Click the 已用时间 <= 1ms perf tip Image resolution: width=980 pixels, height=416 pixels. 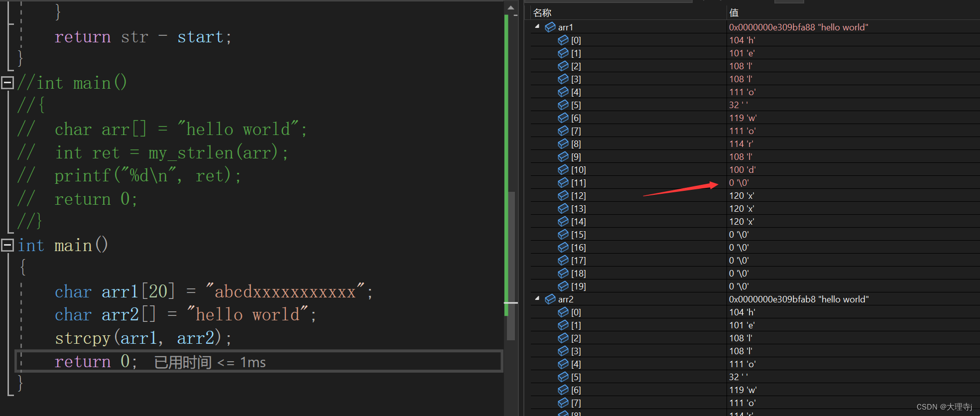click(210, 362)
